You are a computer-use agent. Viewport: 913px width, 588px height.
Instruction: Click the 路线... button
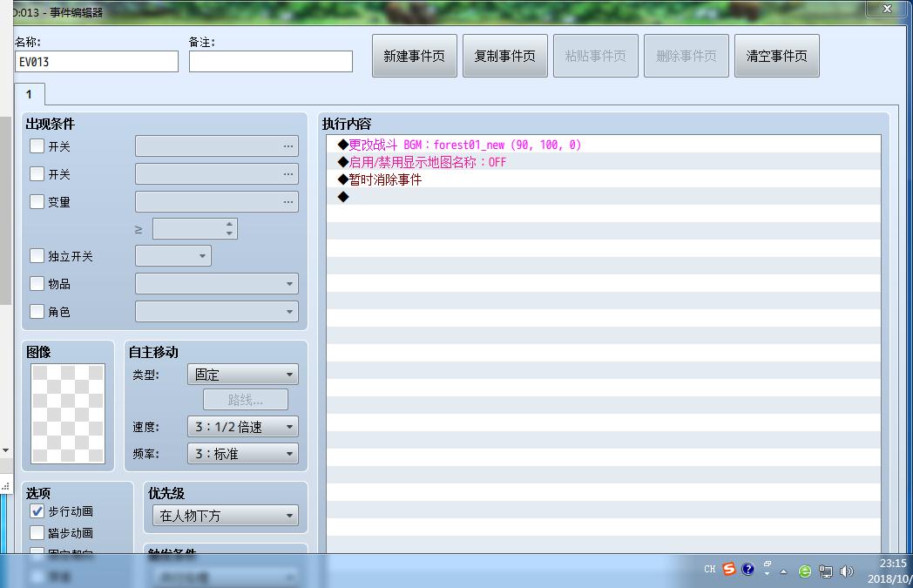pos(245,400)
